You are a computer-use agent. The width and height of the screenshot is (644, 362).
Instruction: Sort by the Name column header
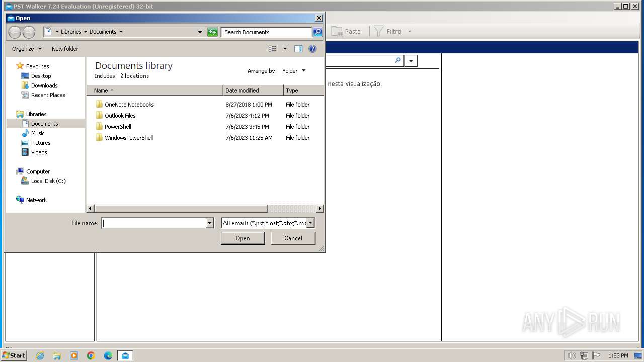(x=155, y=90)
